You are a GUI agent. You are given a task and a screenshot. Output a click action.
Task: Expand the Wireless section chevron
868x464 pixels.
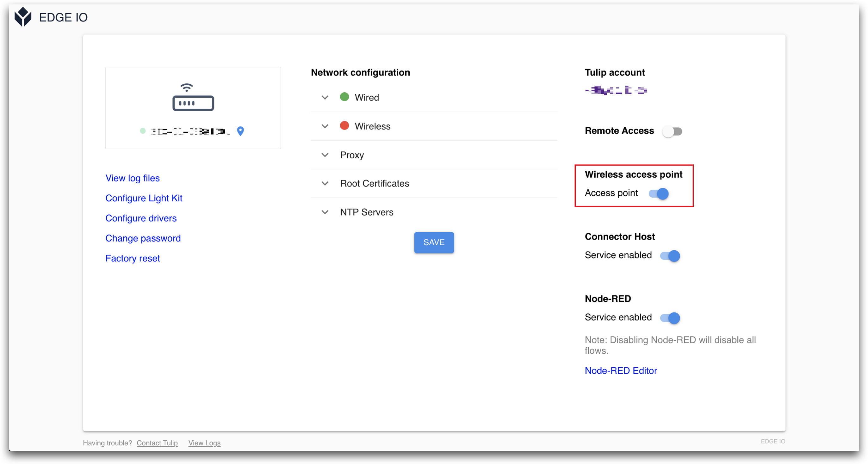pos(325,126)
